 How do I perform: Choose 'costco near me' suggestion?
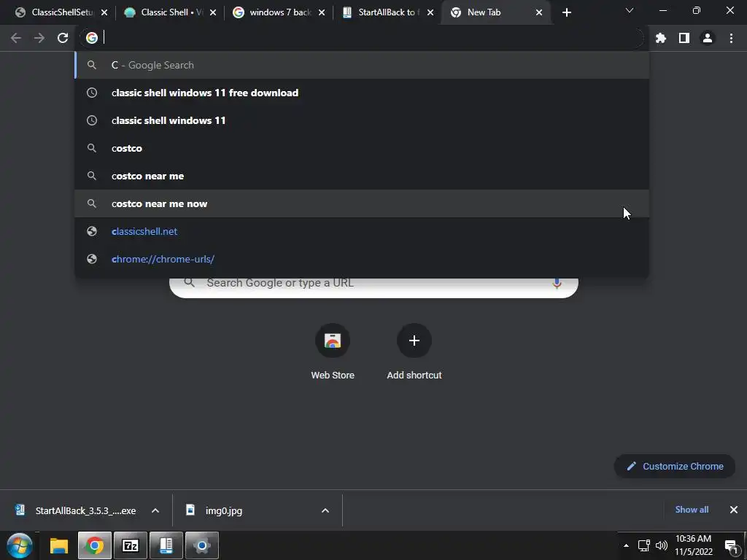[x=362, y=176]
